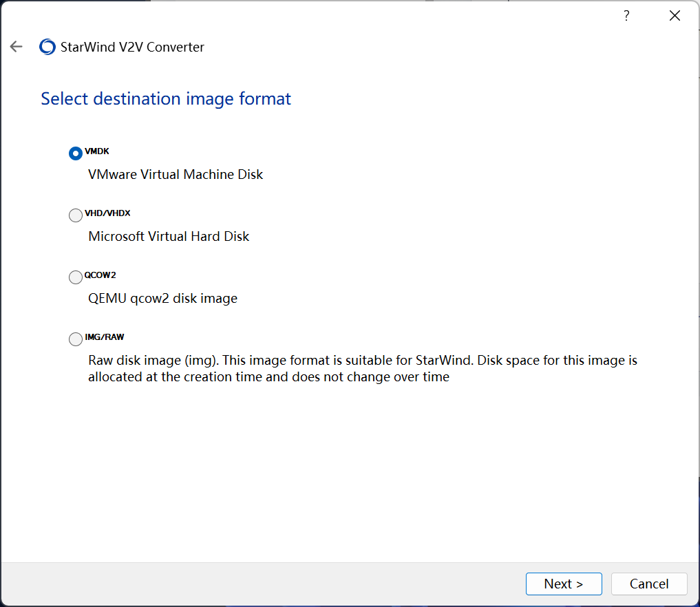
Task: Go back using the left arrow
Action: tap(17, 47)
